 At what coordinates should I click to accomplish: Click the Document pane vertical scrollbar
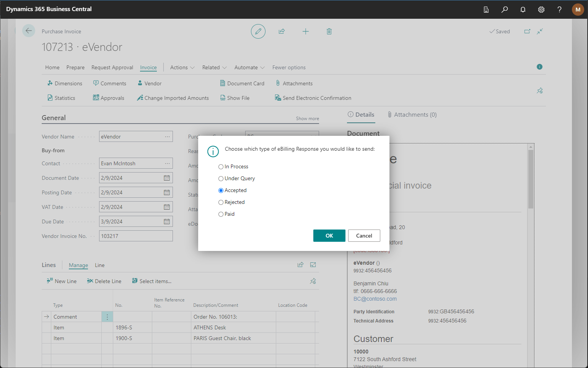(531, 179)
